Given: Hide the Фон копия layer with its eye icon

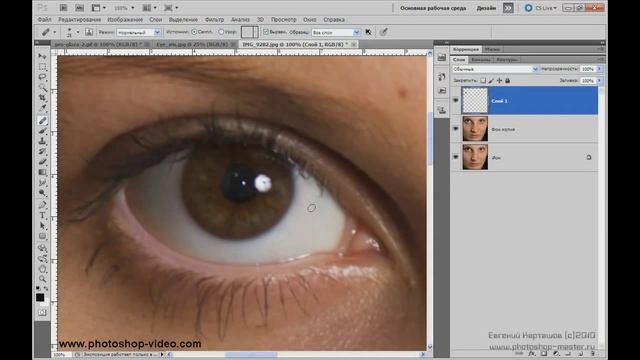Looking at the screenshot, I should click(456, 129).
